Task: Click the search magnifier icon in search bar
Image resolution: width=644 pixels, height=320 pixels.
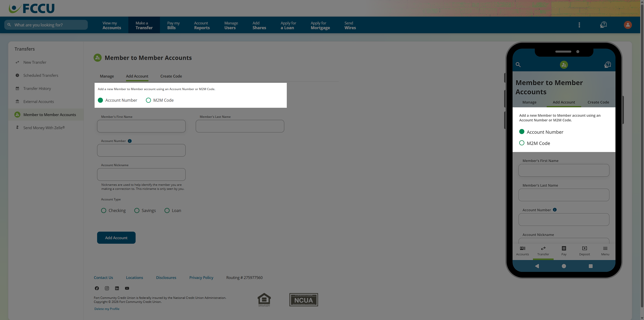Action: pyautogui.click(x=9, y=25)
